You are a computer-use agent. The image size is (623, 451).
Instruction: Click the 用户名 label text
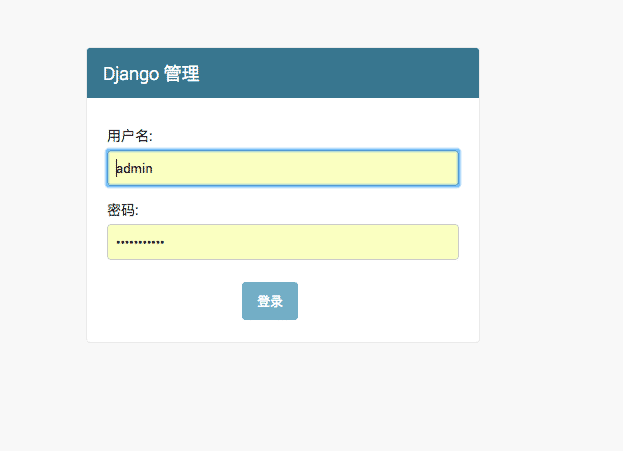pyautogui.click(x=129, y=135)
